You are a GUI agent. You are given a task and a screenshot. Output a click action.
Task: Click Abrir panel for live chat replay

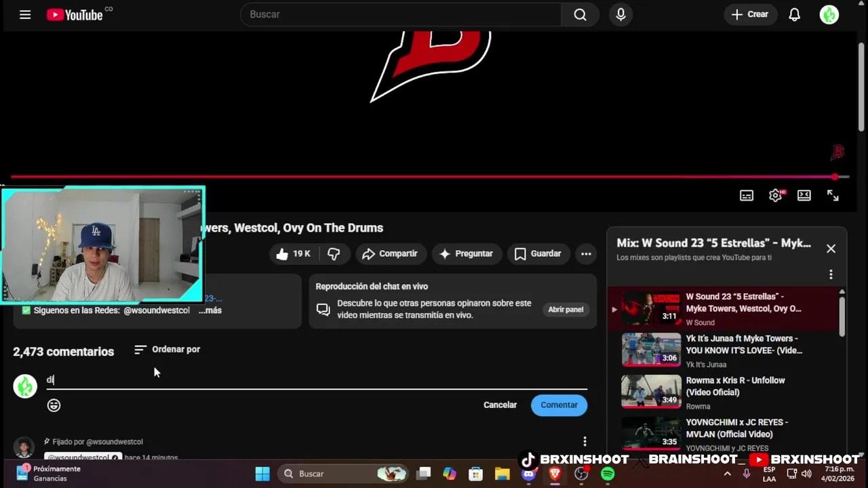566,309
